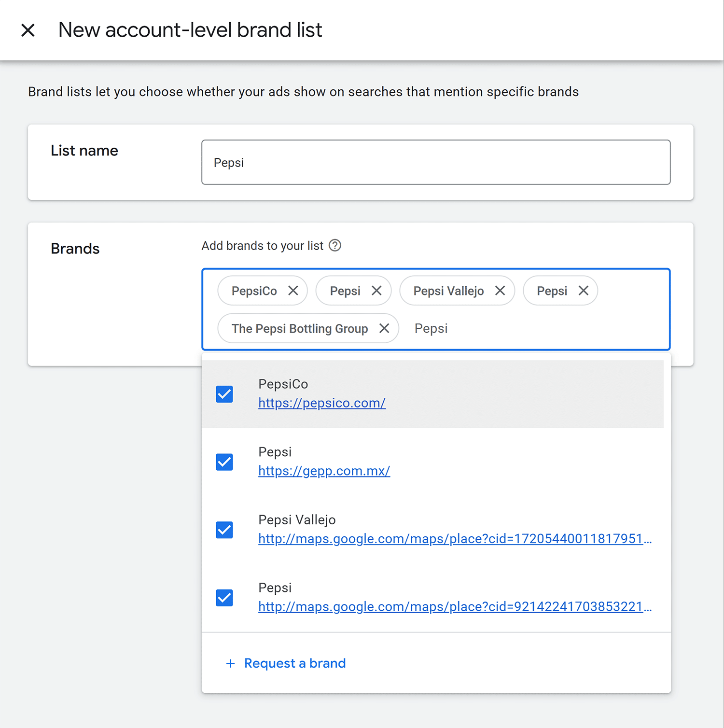Uncheck Pepsi gepp.com.mx checkbox
724x728 pixels.
[x=224, y=462]
